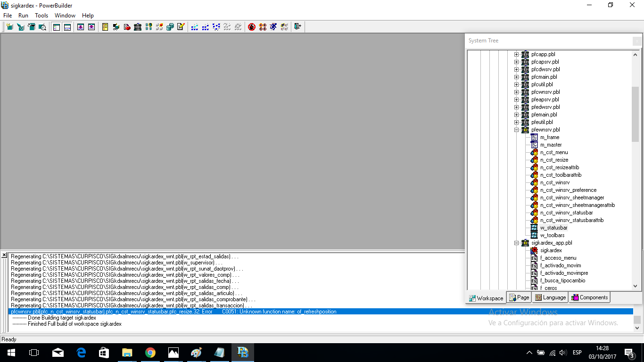Expand the pfcdwsrv.pbl node
The height and width of the screenshot is (362, 644).
click(x=516, y=69)
